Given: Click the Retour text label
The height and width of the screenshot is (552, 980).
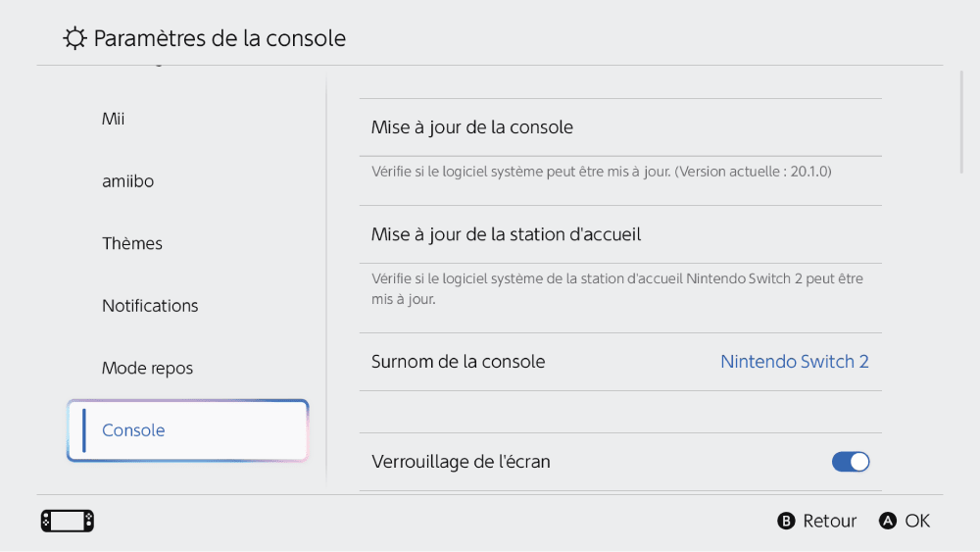Looking at the screenshot, I should [x=829, y=521].
